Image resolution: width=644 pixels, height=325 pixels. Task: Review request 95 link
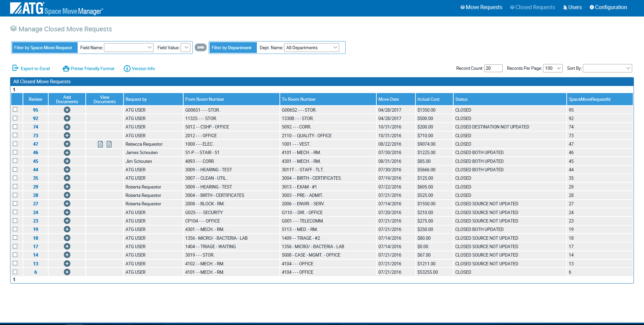point(35,110)
